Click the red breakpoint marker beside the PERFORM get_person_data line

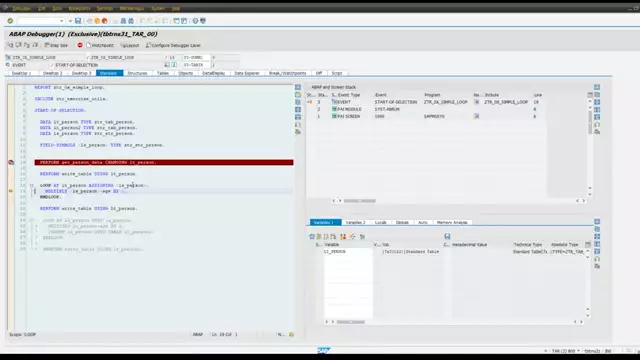(11, 162)
